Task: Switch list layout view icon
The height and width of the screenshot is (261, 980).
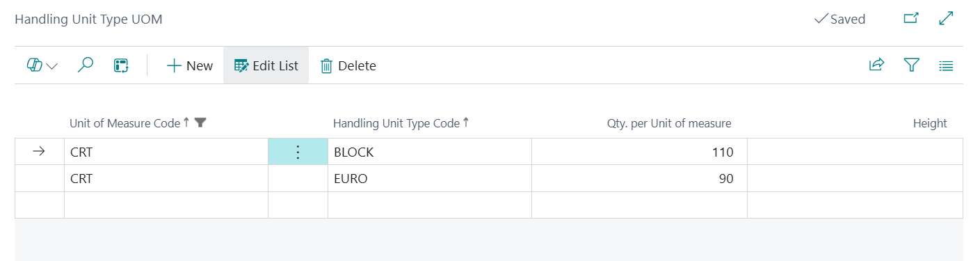Action: coord(946,65)
